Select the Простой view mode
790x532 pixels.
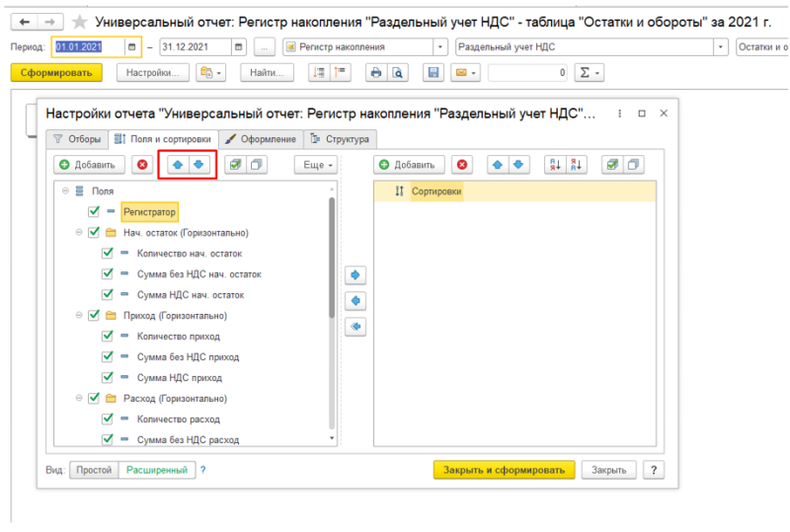click(94, 470)
